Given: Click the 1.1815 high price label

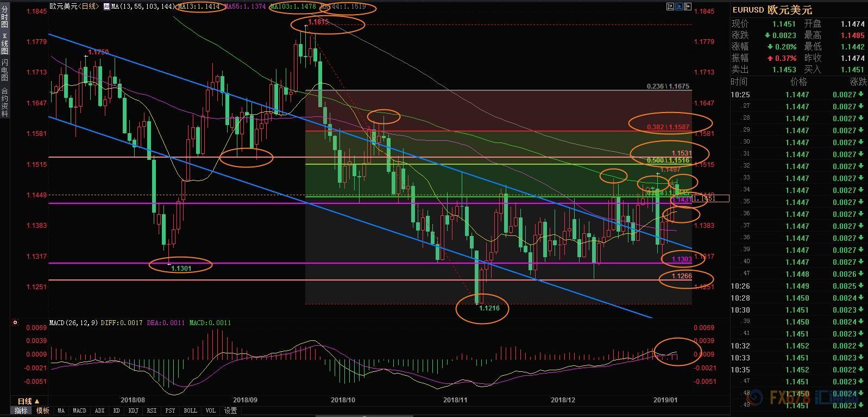Looking at the screenshot, I should [x=318, y=22].
